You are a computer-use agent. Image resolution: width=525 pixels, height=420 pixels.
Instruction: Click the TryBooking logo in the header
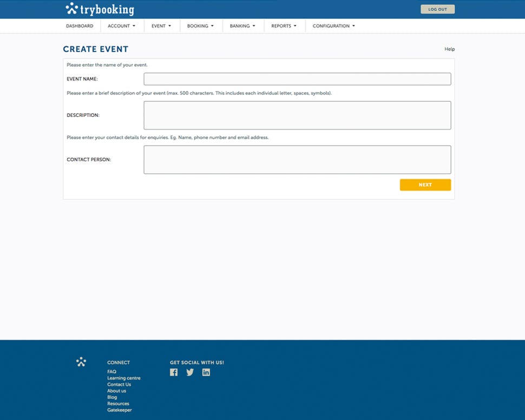click(100, 9)
